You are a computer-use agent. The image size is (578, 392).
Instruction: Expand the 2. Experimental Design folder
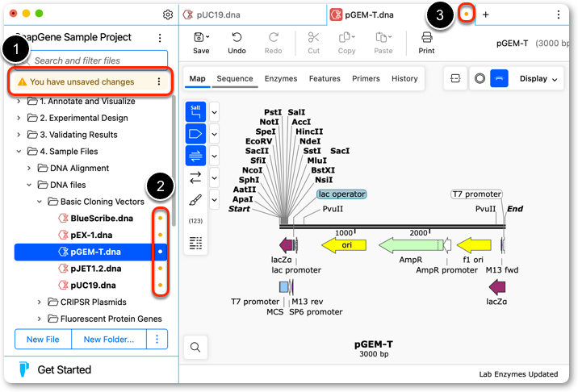(19, 118)
